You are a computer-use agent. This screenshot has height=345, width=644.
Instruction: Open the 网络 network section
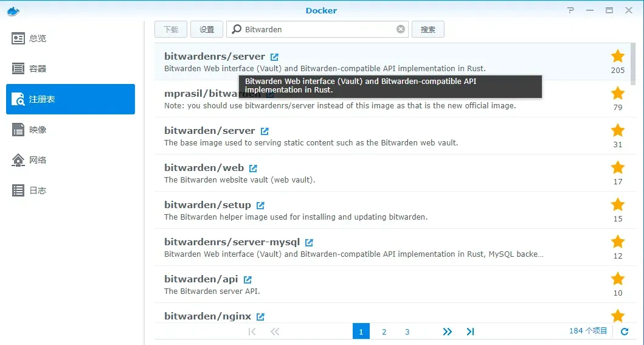(70, 160)
